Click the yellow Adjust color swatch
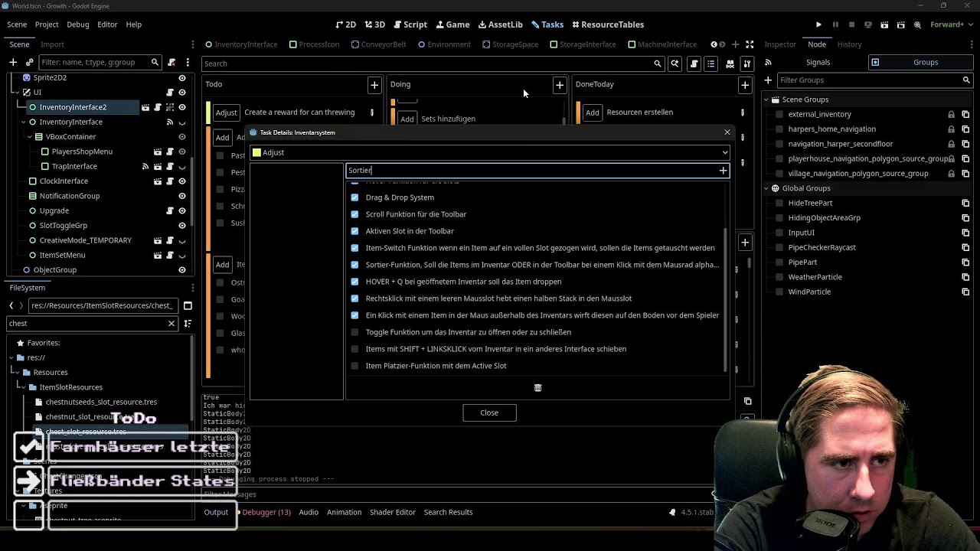The width and height of the screenshot is (980, 551). point(256,152)
